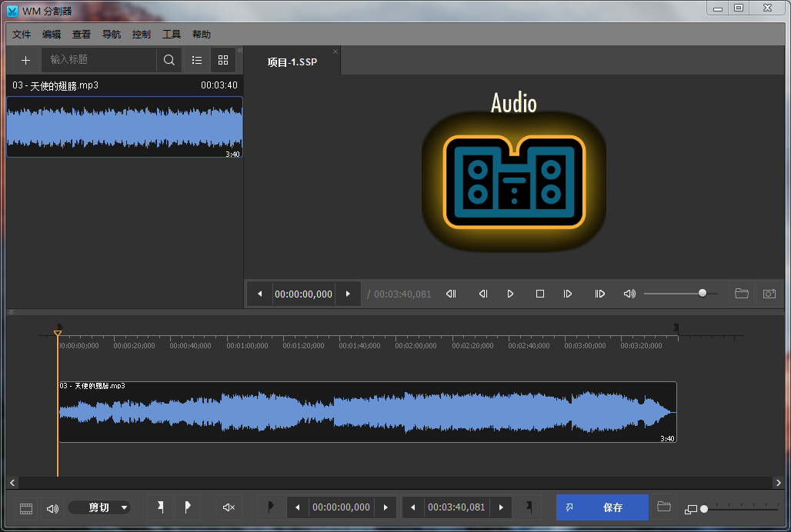The image size is (791, 532).
Task: Take a snapshot with the camera icon
Action: point(769,294)
